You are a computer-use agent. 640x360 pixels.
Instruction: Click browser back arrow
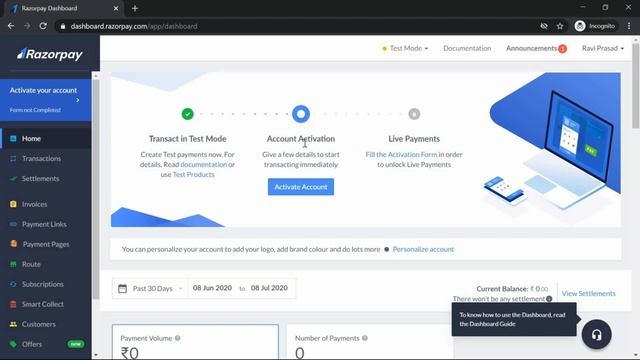click(11, 26)
